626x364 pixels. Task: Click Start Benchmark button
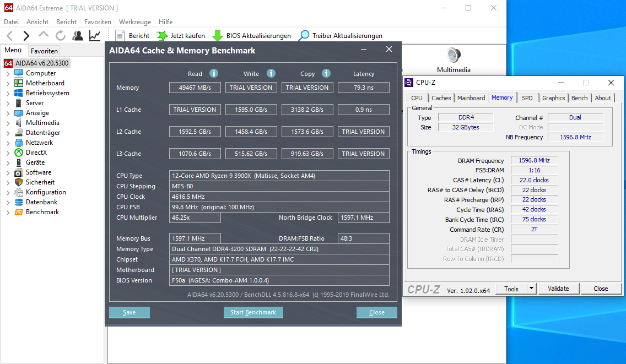(253, 312)
